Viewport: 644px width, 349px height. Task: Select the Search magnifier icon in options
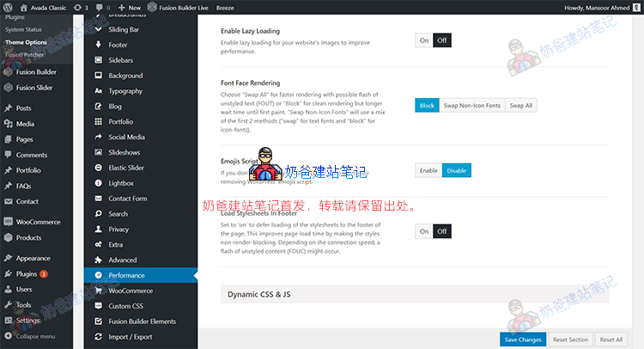[x=98, y=214]
